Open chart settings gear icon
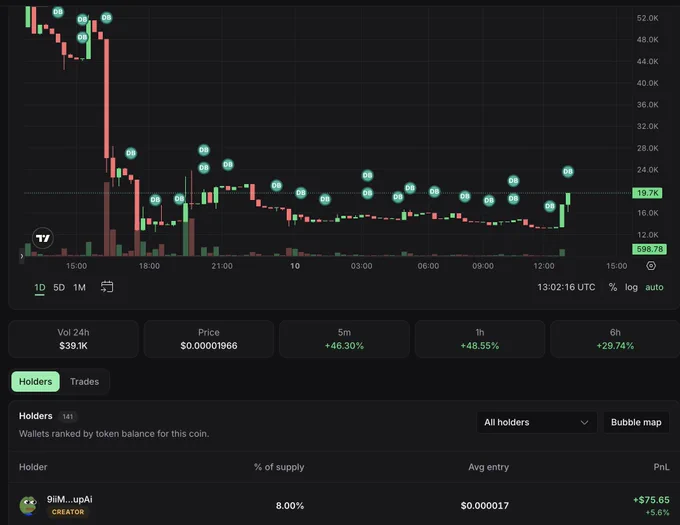The image size is (680, 525). point(651,266)
